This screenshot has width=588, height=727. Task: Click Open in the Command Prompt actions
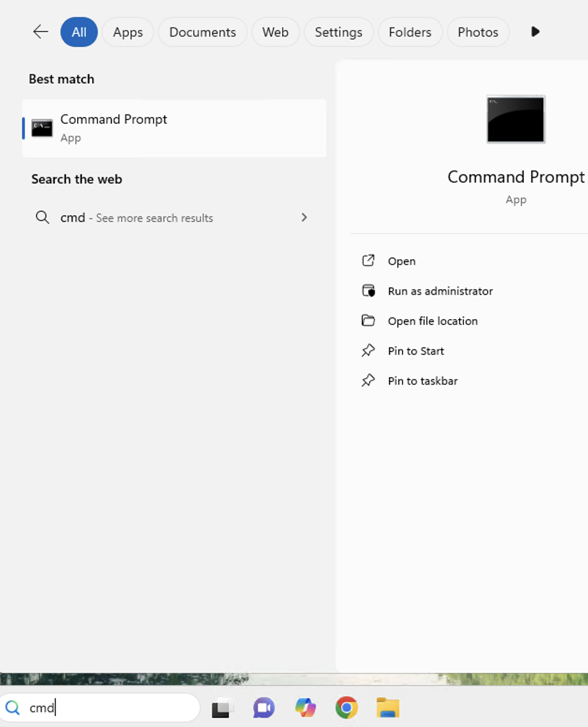pyautogui.click(x=401, y=261)
